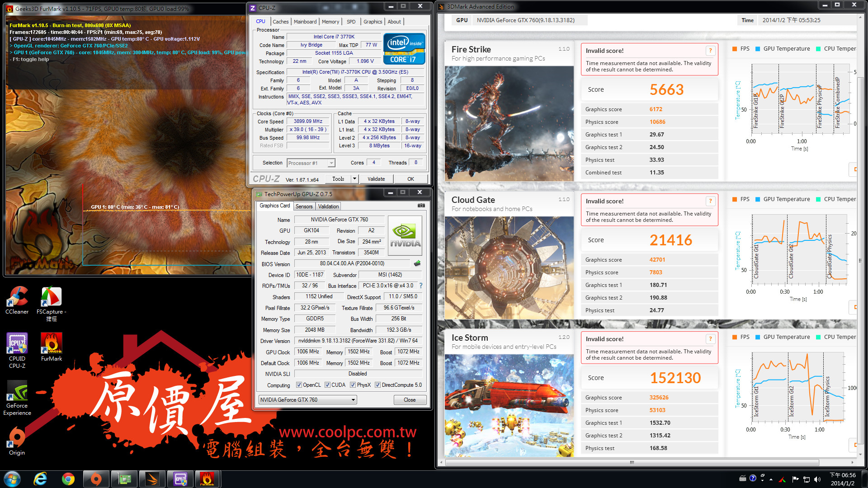This screenshot has height=488, width=868.
Task: Click the Validate button in CPU-Z
Action: coord(376,179)
